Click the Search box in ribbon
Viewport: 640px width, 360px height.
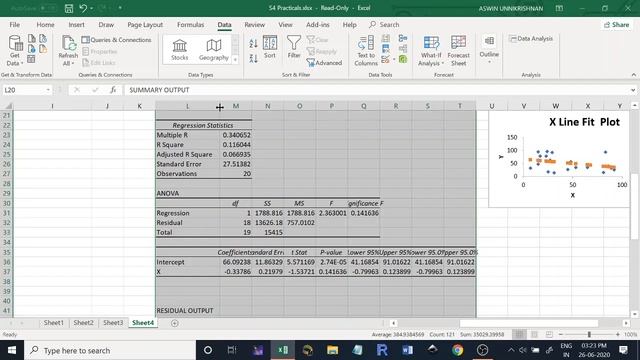[x=384, y=25]
